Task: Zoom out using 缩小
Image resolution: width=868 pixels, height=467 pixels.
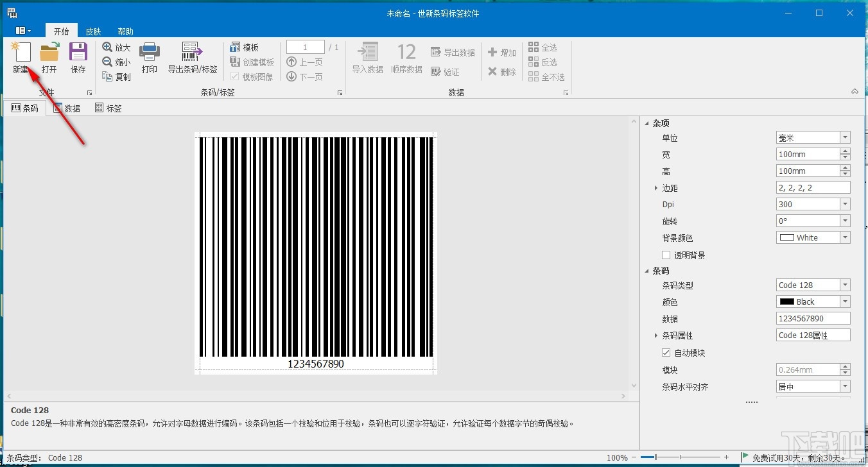Action: pos(116,62)
